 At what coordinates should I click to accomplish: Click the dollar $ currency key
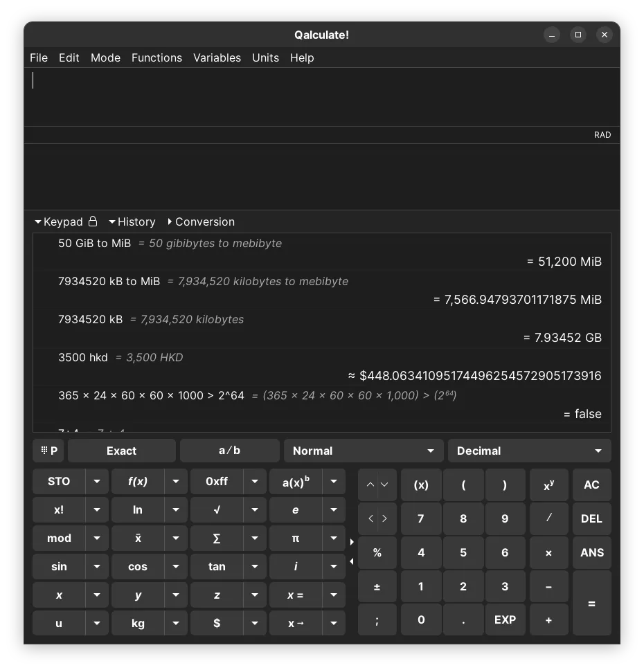(217, 623)
